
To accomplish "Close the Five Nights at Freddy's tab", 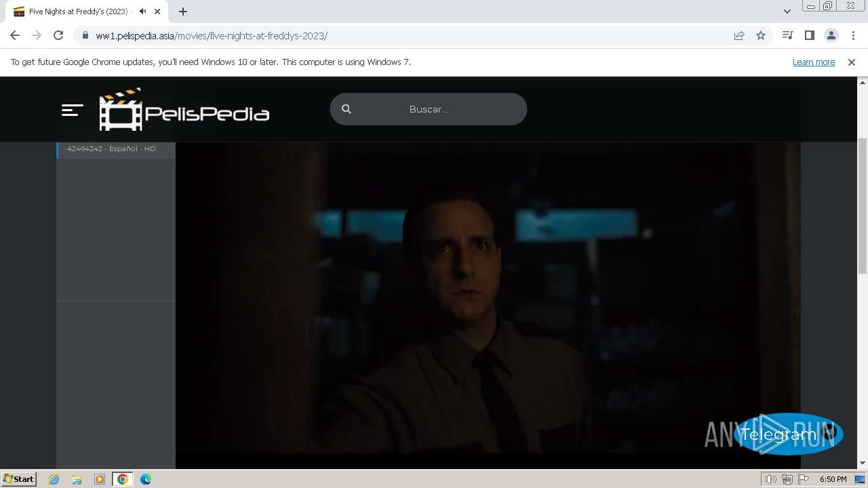I will pyautogui.click(x=157, y=12).
